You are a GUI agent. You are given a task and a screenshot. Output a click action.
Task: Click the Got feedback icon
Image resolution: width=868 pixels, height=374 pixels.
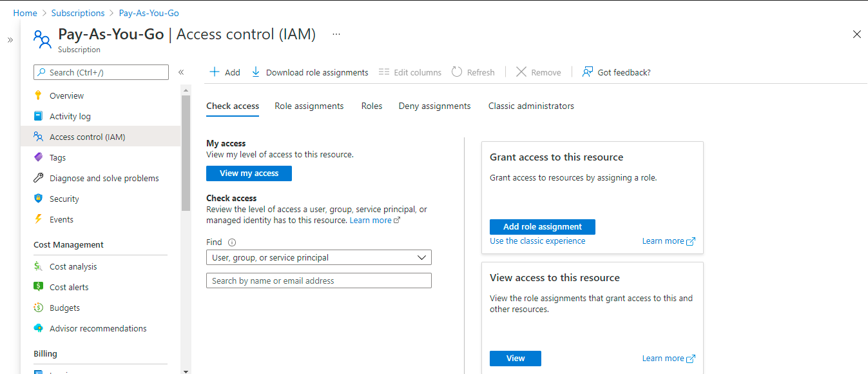point(587,72)
